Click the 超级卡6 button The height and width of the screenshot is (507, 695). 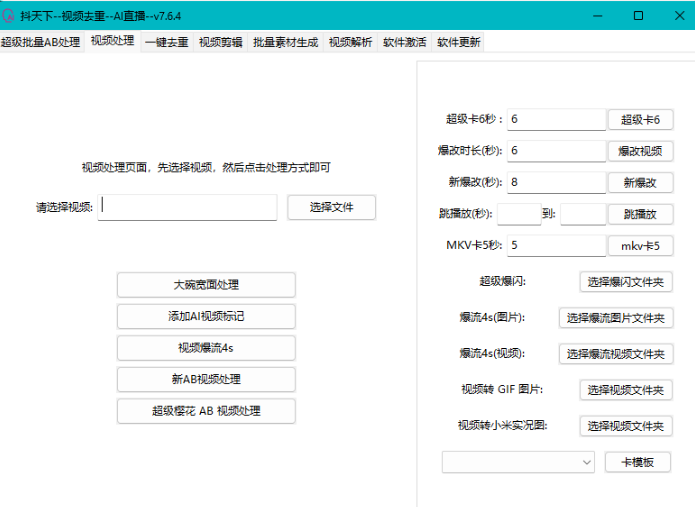click(x=640, y=119)
